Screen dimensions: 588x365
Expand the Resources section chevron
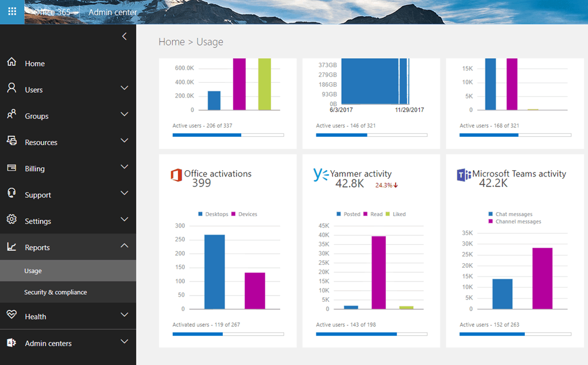coord(124,141)
